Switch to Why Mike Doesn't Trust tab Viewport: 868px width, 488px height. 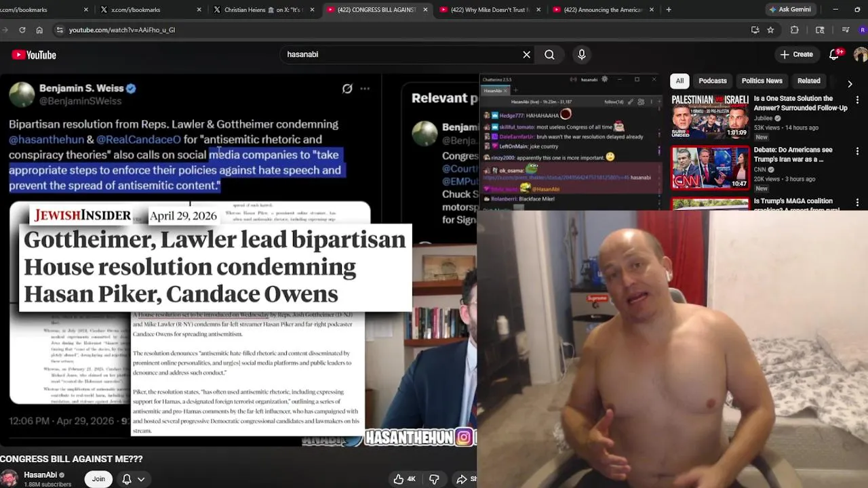click(x=488, y=9)
